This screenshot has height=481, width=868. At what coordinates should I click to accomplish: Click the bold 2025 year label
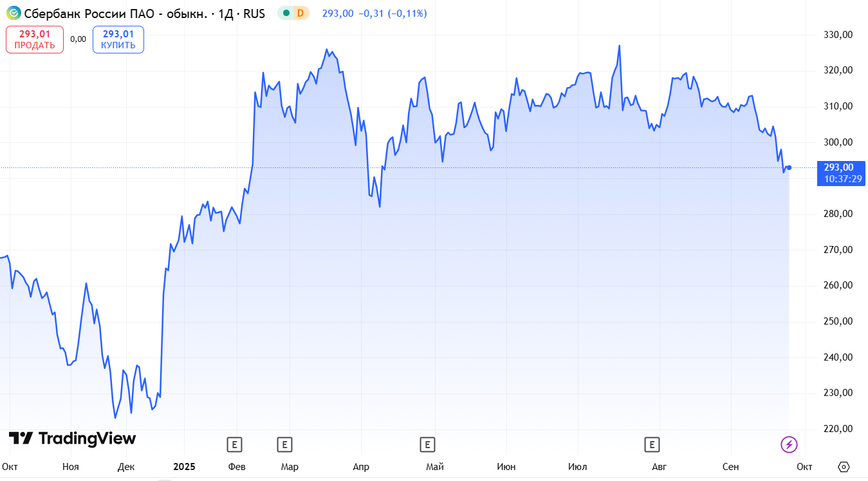pos(183,467)
